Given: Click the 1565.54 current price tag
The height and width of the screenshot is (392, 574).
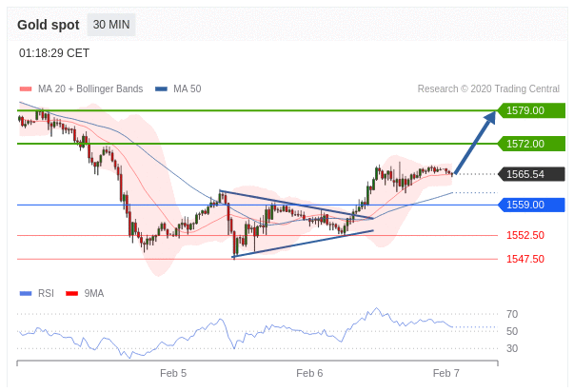Looking at the screenshot, I should (531, 174).
